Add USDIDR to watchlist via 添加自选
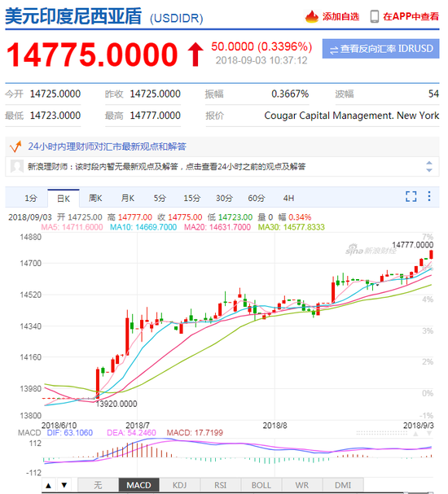Image resolution: width=448 pixels, height=494 pixels. tap(340, 16)
